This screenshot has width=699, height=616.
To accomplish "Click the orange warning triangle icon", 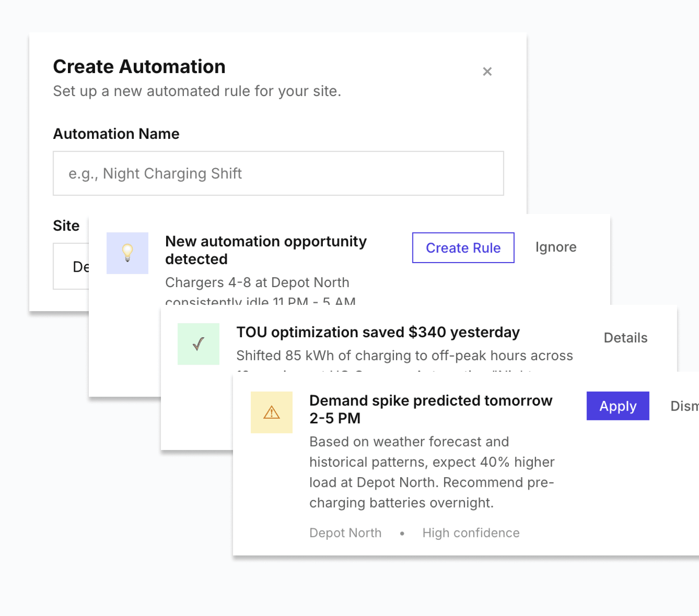I will tap(271, 412).
